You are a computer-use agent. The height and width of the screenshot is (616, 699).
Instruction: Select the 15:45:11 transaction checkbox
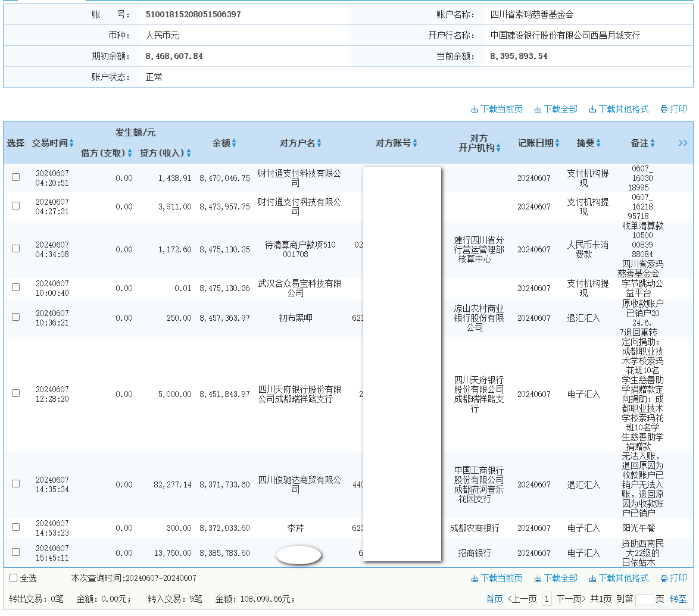(15, 552)
